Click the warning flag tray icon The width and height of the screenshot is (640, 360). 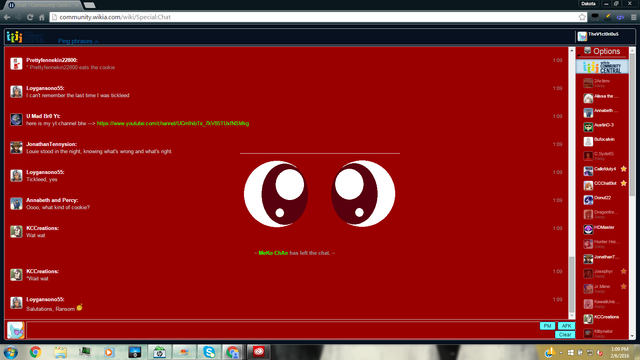[x=549, y=352]
